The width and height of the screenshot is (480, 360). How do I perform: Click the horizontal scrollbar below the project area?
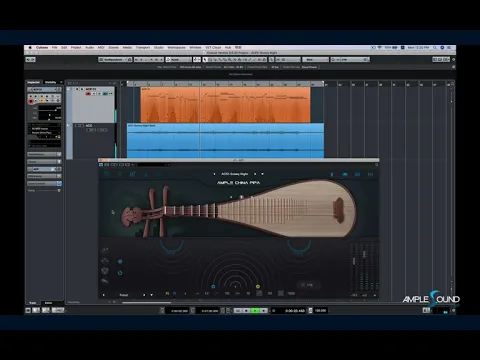(x=147, y=303)
